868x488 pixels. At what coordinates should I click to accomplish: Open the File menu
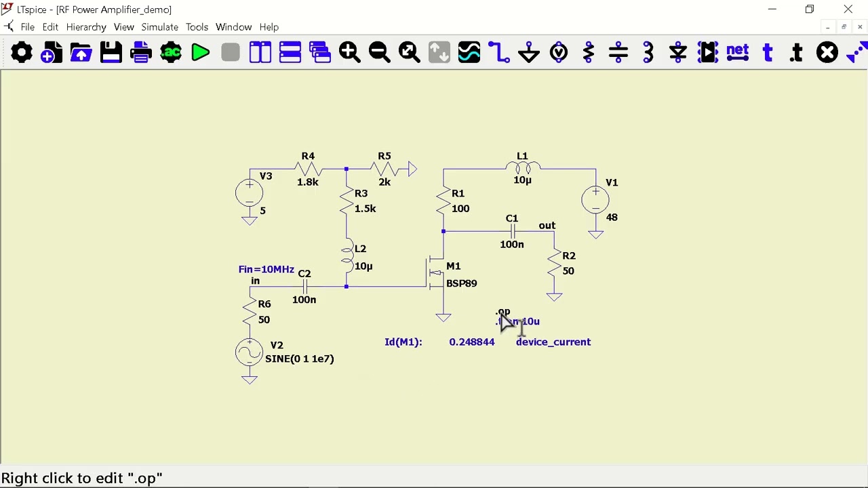click(28, 27)
